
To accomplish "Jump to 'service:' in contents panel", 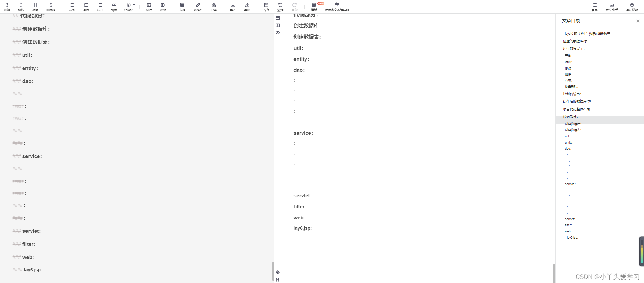I will click(570, 184).
